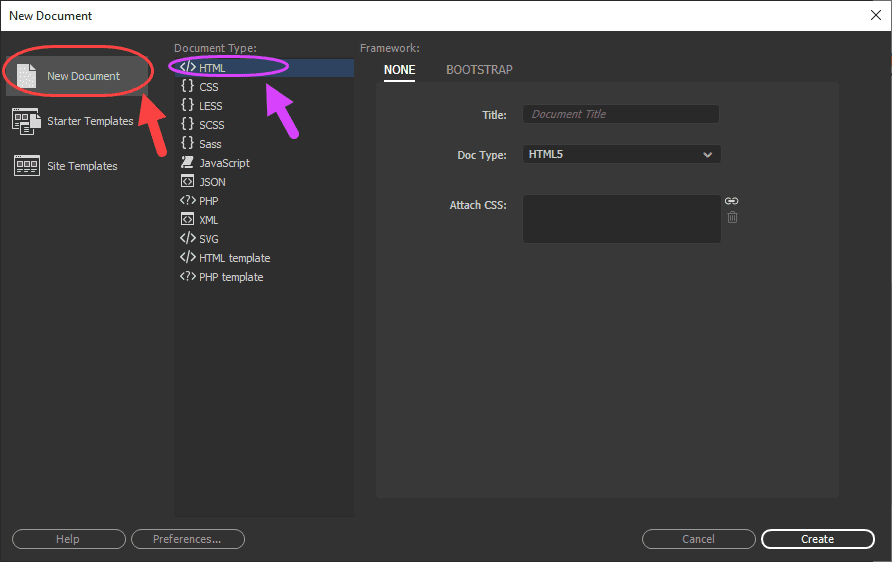Click the Sass curly braces icon
The height and width of the screenshot is (562, 892).
pos(187,143)
